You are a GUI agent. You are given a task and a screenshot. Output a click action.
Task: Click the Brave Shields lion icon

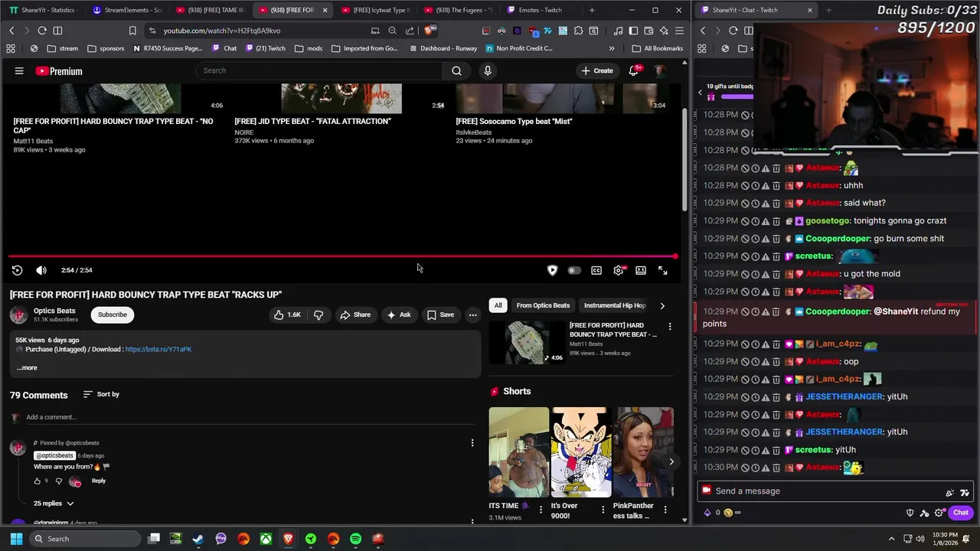click(x=430, y=31)
